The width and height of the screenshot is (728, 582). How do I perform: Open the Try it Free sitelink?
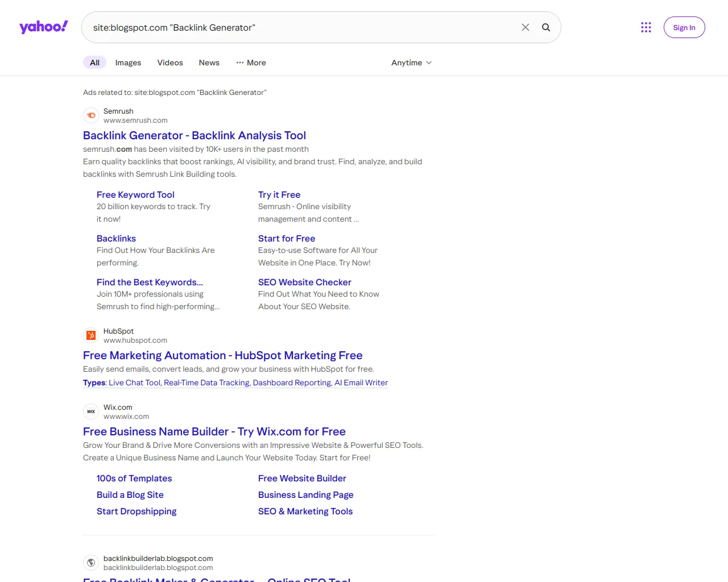(279, 194)
